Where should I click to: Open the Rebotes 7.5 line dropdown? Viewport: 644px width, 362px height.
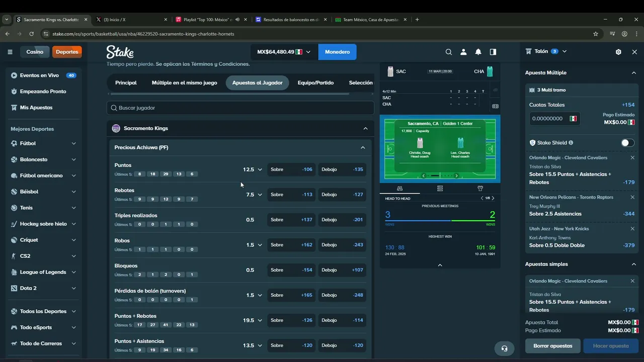coord(254,195)
